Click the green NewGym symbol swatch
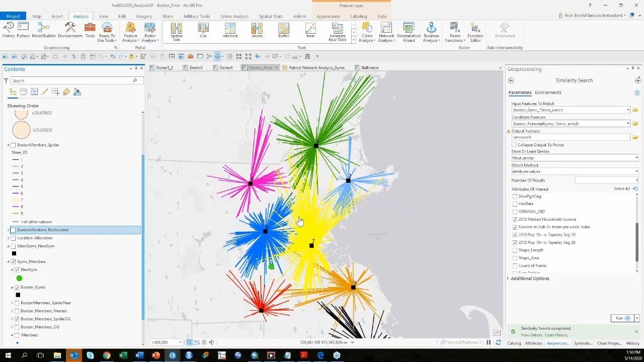 pos(19,278)
